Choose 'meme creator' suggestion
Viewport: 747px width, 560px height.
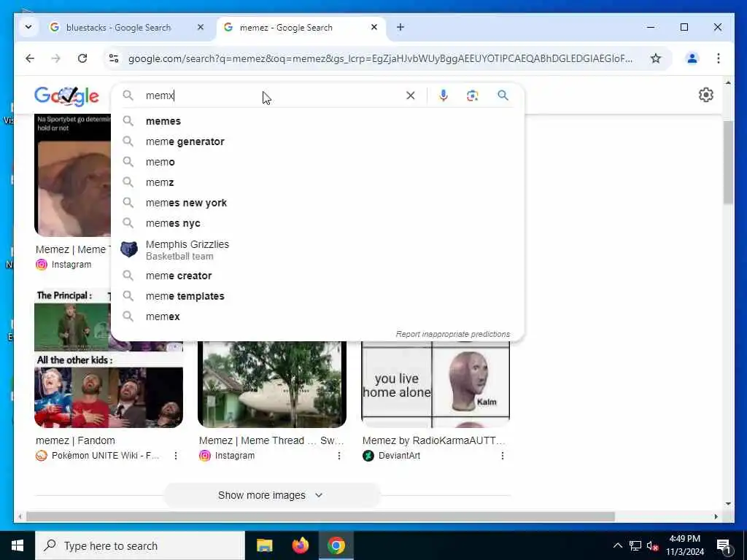[x=317, y=276]
